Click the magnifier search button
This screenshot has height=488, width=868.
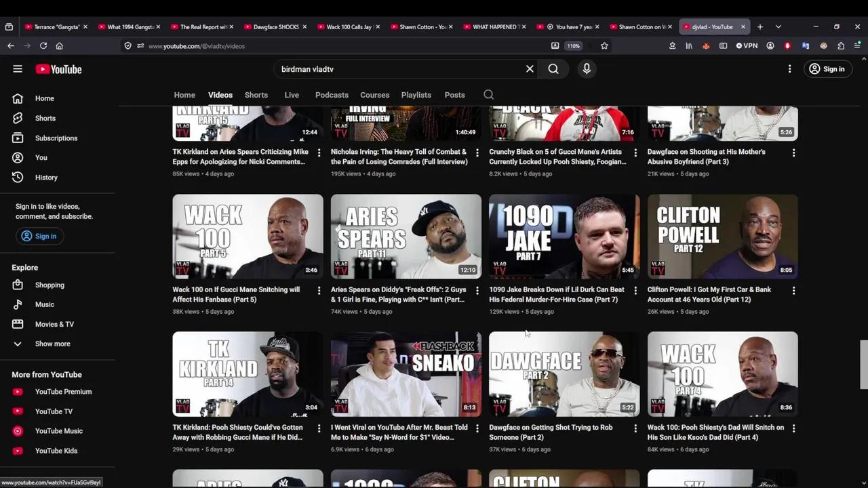[x=553, y=68]
